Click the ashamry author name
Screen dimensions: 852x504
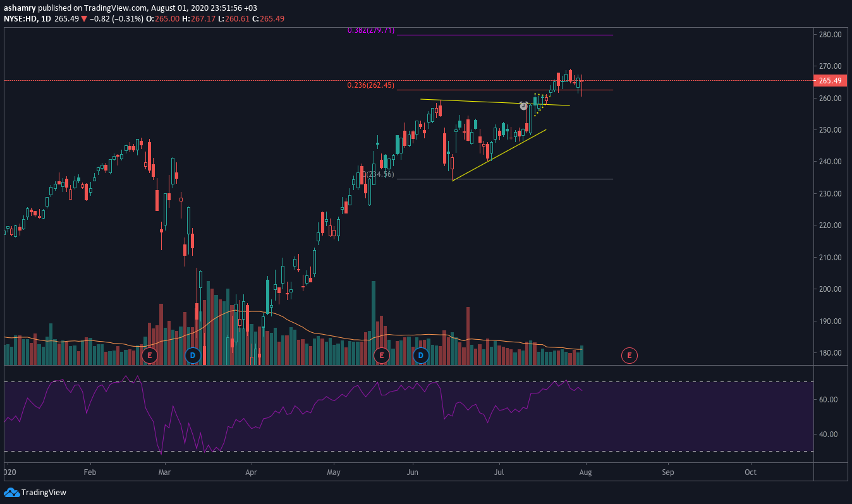pos(21,8)
